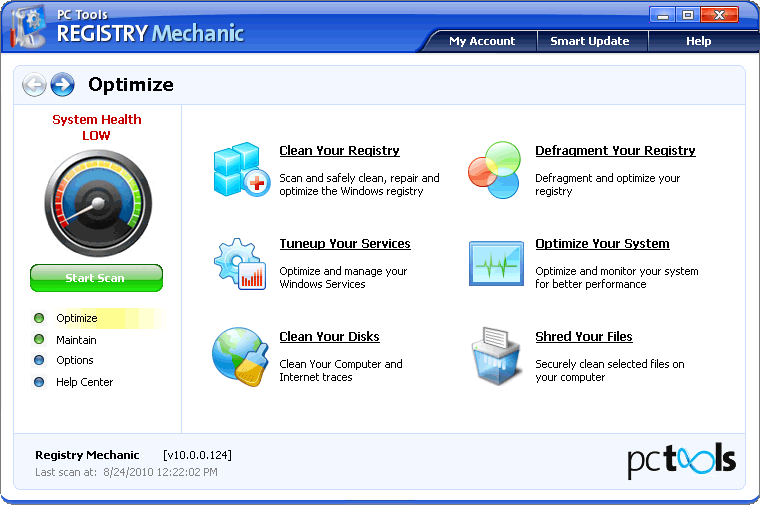The image size is (760, 505).
Task: Go back using the left arrow icon
Action: coord(34,85)
